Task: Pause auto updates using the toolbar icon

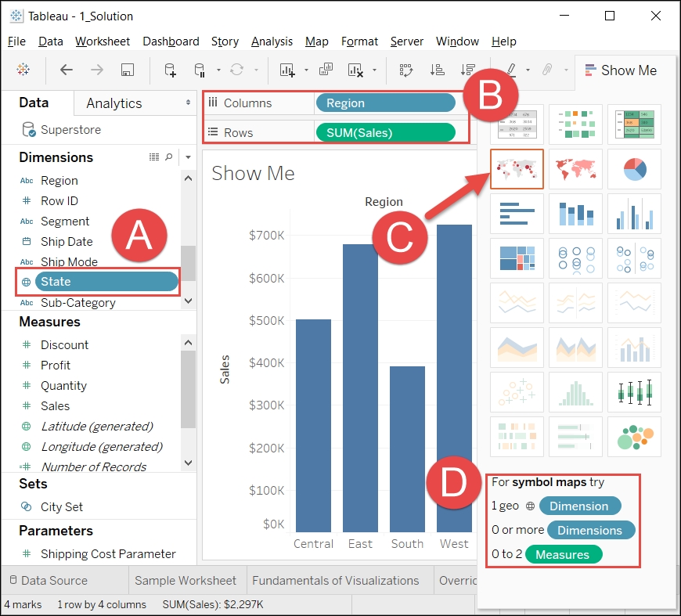Action: 200,70
